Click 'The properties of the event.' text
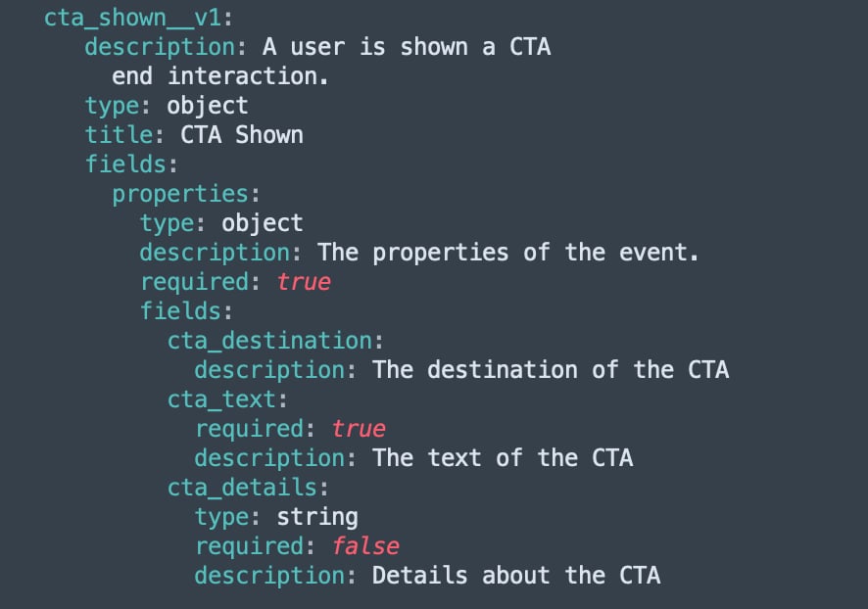 tap(508, 253)
